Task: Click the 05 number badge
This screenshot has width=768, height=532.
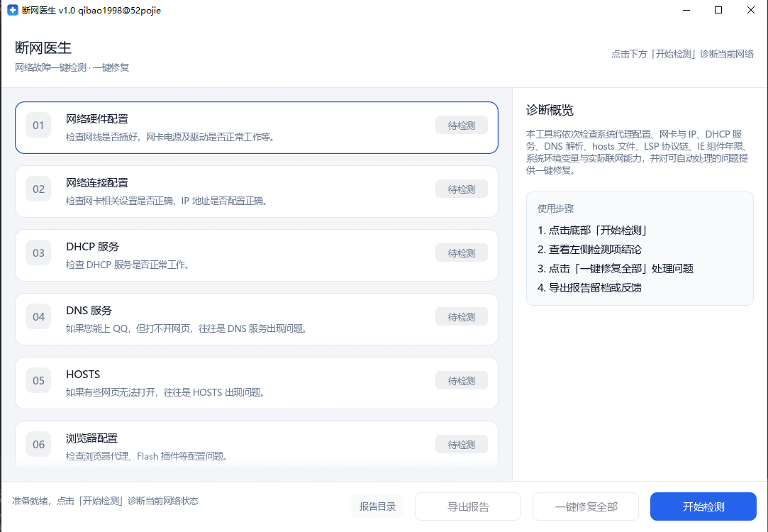Action: pos(38,381)
